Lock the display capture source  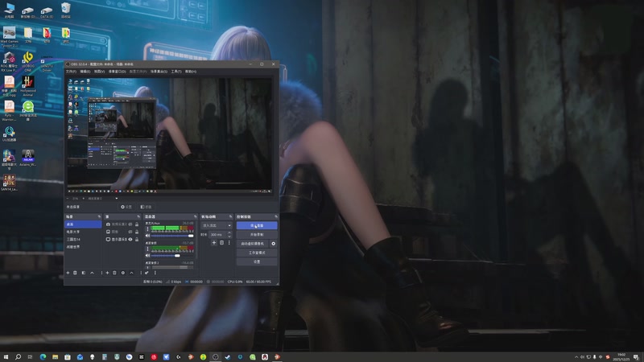coord(137,239)
